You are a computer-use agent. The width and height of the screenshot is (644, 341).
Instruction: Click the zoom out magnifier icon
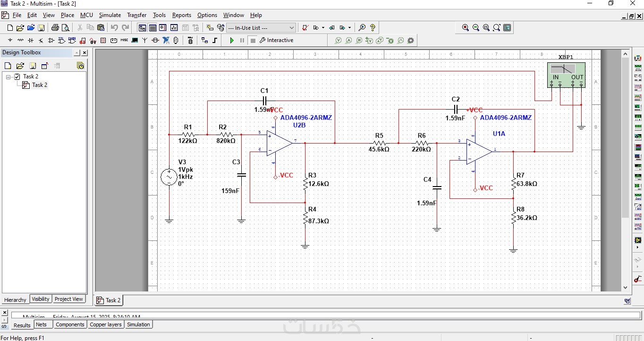click(x=476, y=28)
